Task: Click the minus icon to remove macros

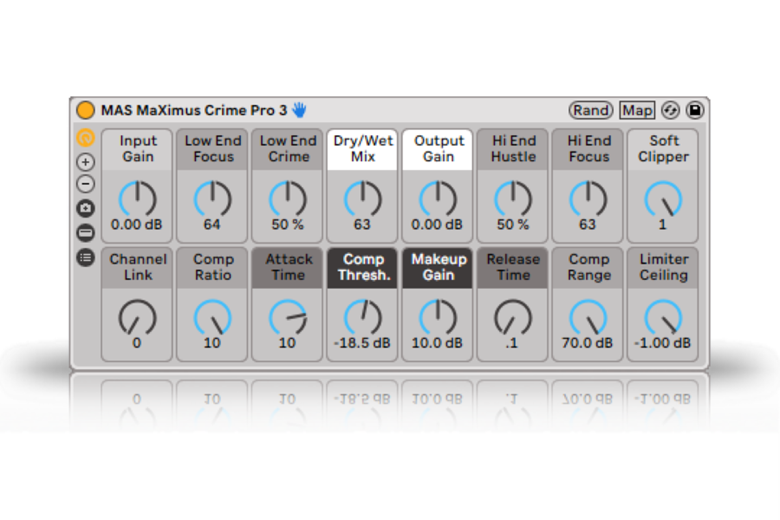Action: click(86, 184)
